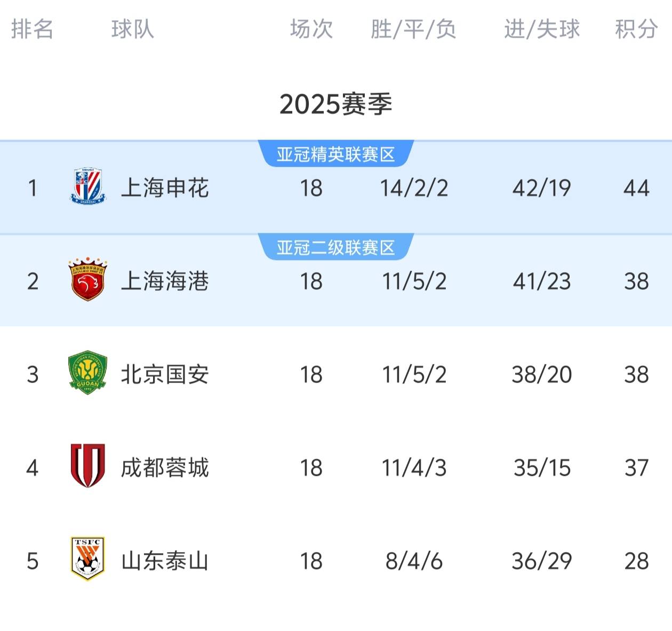672x631 pixels.
Task: Open the Chengdu Rongcheng crest logo
Action: point(88,466)
